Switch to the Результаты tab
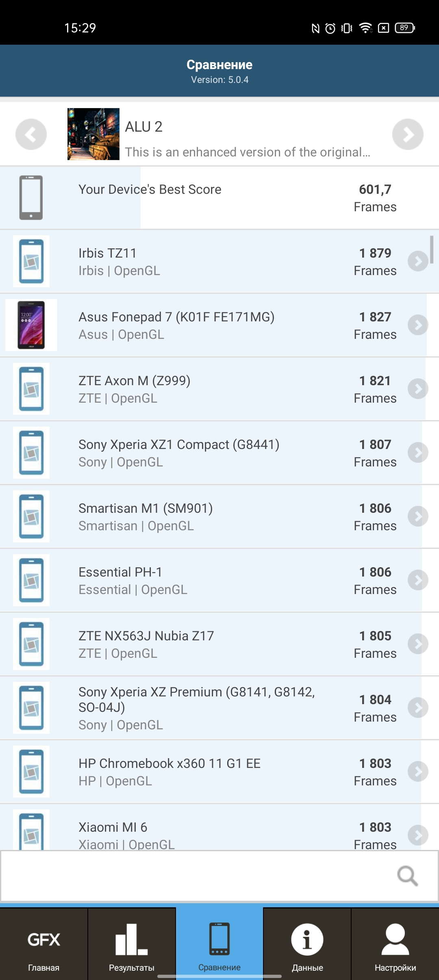The image size is (439, 980). tap(131, 945)
